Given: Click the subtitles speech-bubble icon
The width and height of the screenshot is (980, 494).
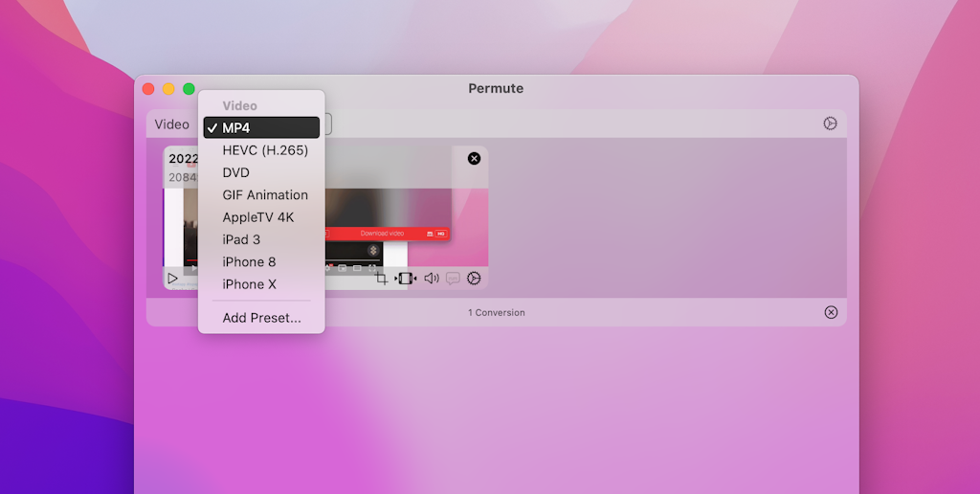Looking at the screenshot, I should point(453,279).
